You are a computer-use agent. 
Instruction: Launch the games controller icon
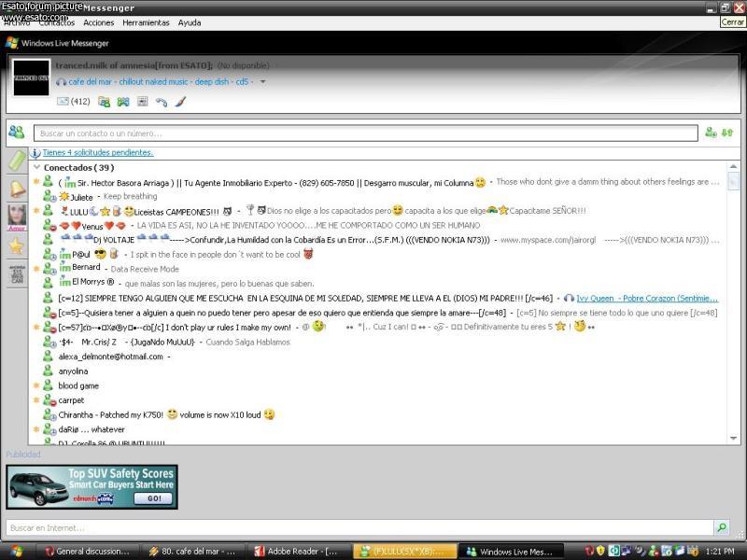123,102
